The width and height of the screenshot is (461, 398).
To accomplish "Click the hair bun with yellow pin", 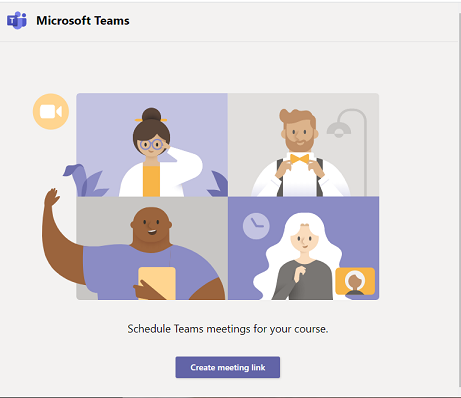I will [x=151, y=116].
